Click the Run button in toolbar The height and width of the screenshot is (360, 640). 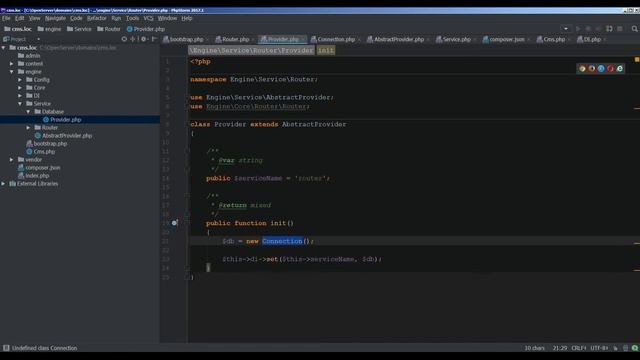pos(578,29)
